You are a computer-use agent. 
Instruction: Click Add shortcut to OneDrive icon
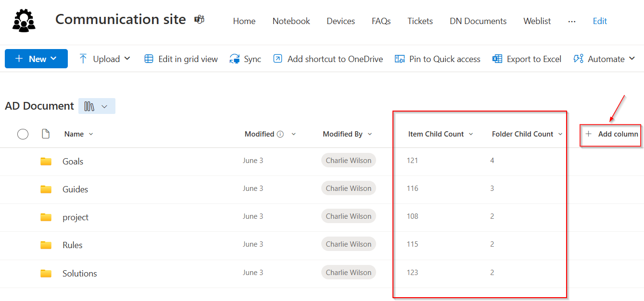277,58
